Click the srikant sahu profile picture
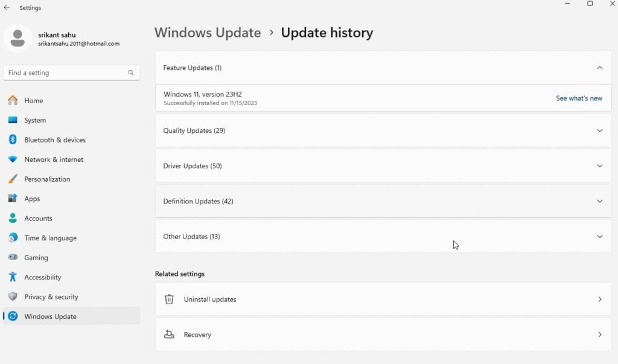Viewport: 618px width, 364px height. pyautogui.click(x=18, y=38)
